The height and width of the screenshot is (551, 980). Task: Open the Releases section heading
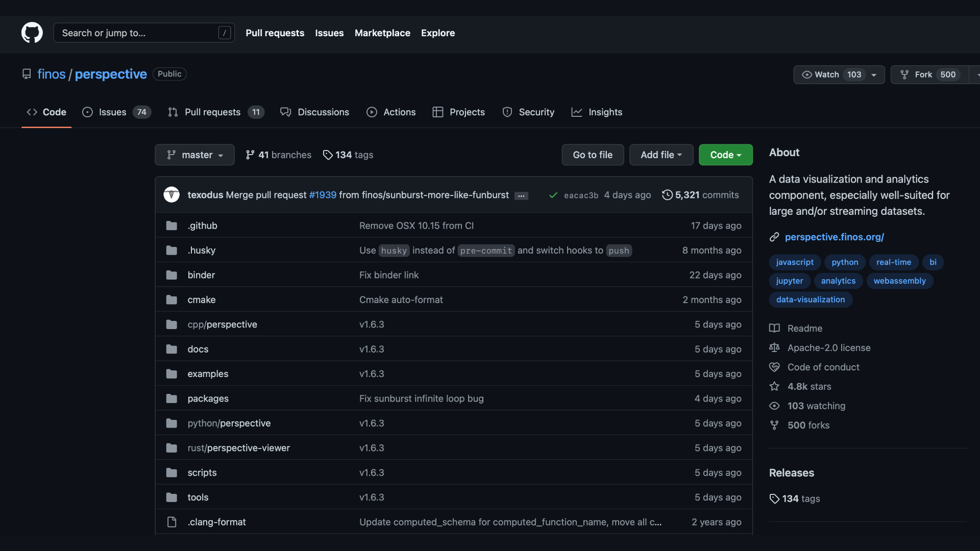791,473
